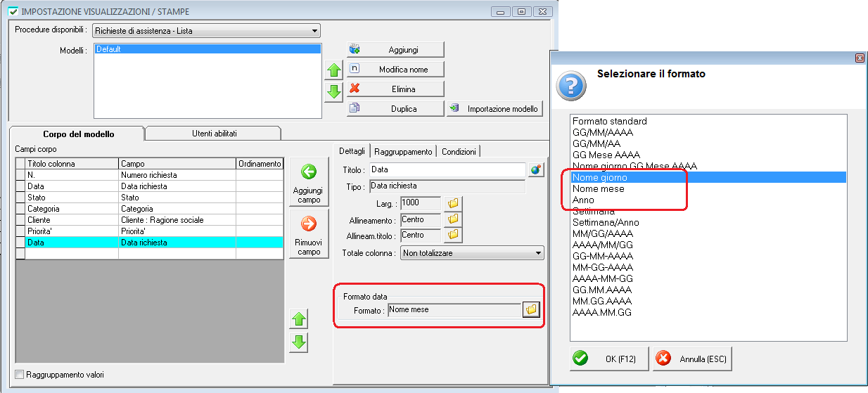This screenshot has height=393, width=868.
Task: Choose GG.MM.AAAA format
Action: click(x=708, y=290)
